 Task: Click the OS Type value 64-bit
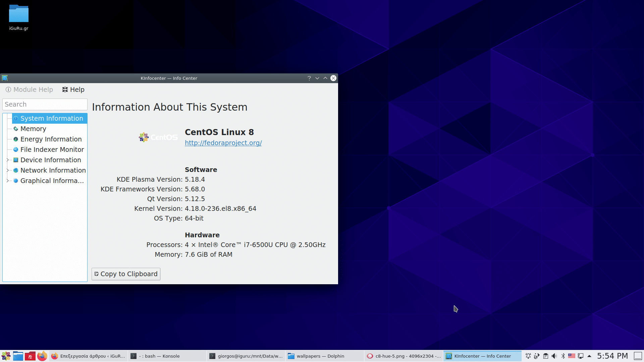[x=194, y=218]
